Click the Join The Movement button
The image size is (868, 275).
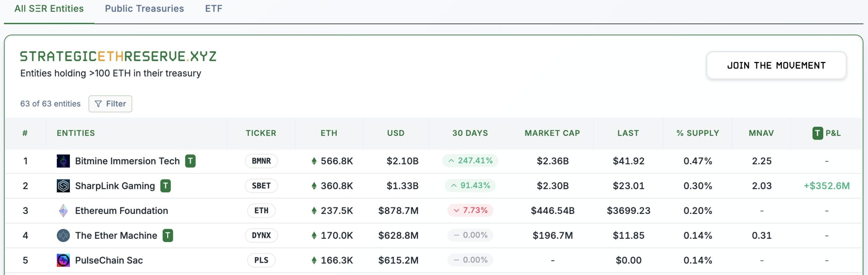[x=776, y=65]
